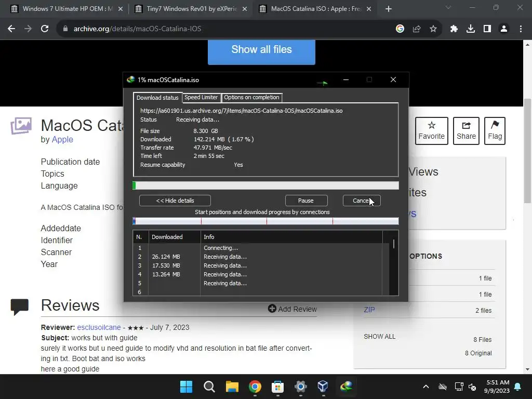Bookmark page with star icon
The width and height of the screenshot is (532, 399).
[433, 29]
